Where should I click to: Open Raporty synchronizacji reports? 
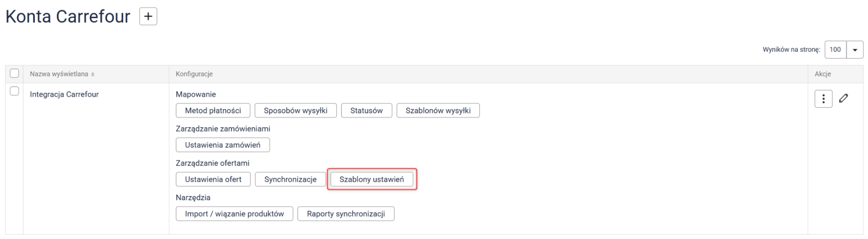pos(346,214)
